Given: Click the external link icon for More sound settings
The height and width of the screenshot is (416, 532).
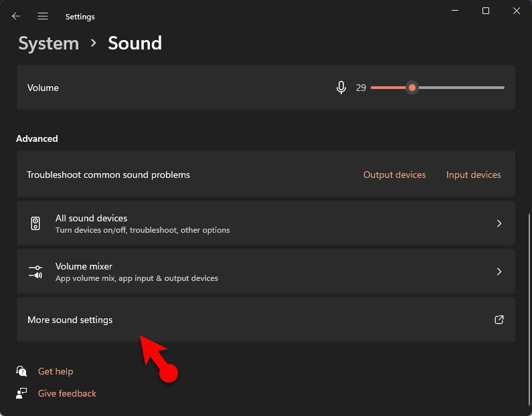Looking at the screenshot, I should click(x=499, y=320).
